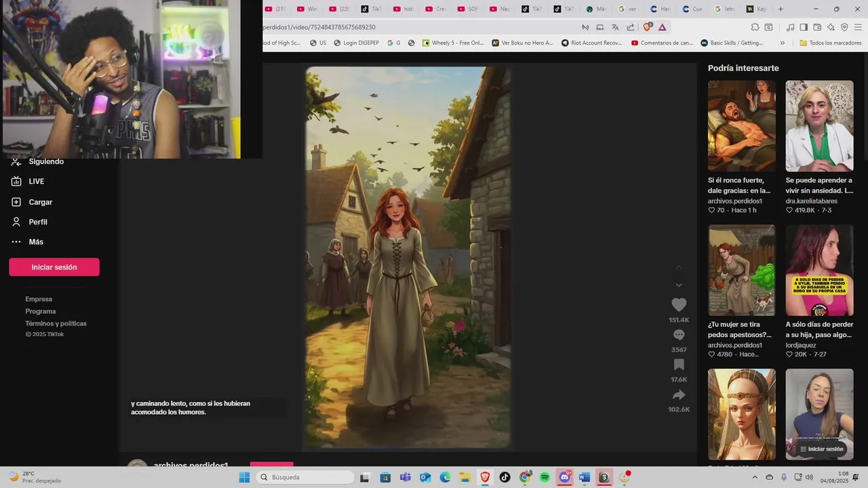
Task: Click the Brave Rewards triangle icon
Action: click(x=663, y=27)
